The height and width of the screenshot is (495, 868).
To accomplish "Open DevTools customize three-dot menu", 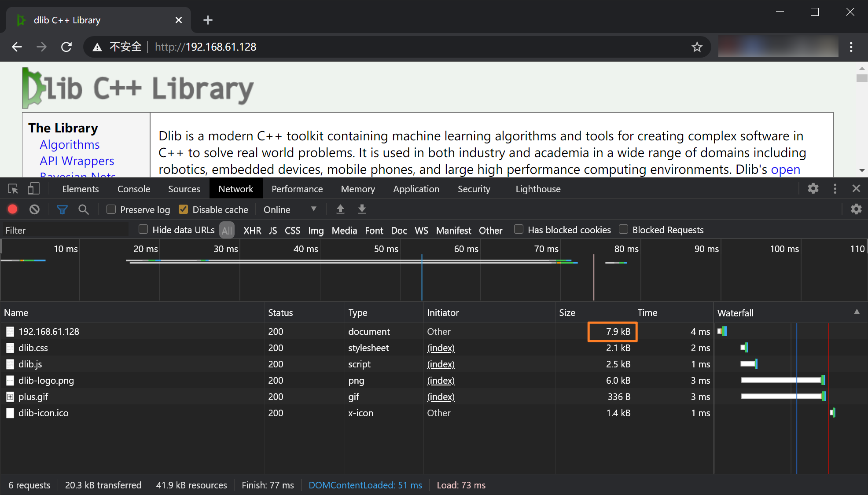I will point(835,189).
